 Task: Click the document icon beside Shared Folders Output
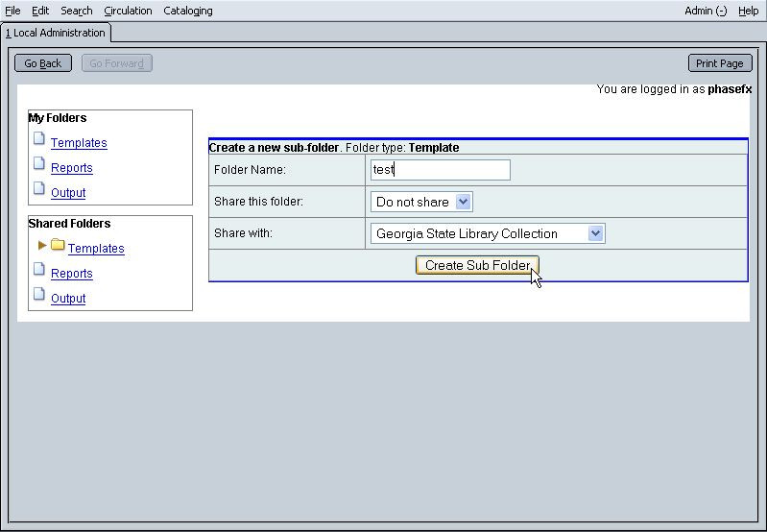[x=39, y=295]
